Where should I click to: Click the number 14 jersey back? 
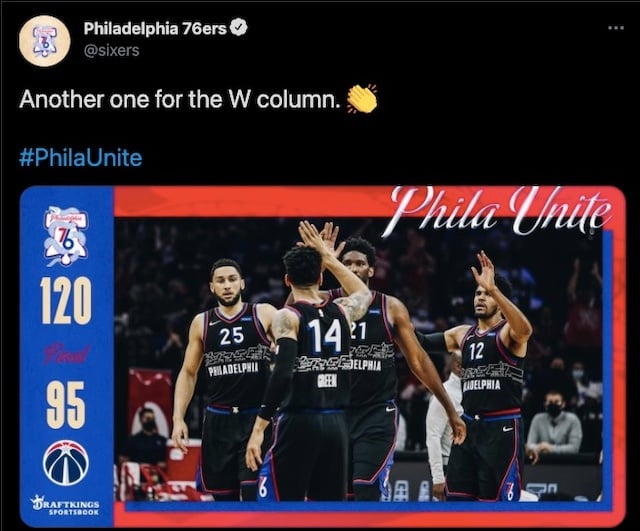pyautogui.click(x=324, y=336)
